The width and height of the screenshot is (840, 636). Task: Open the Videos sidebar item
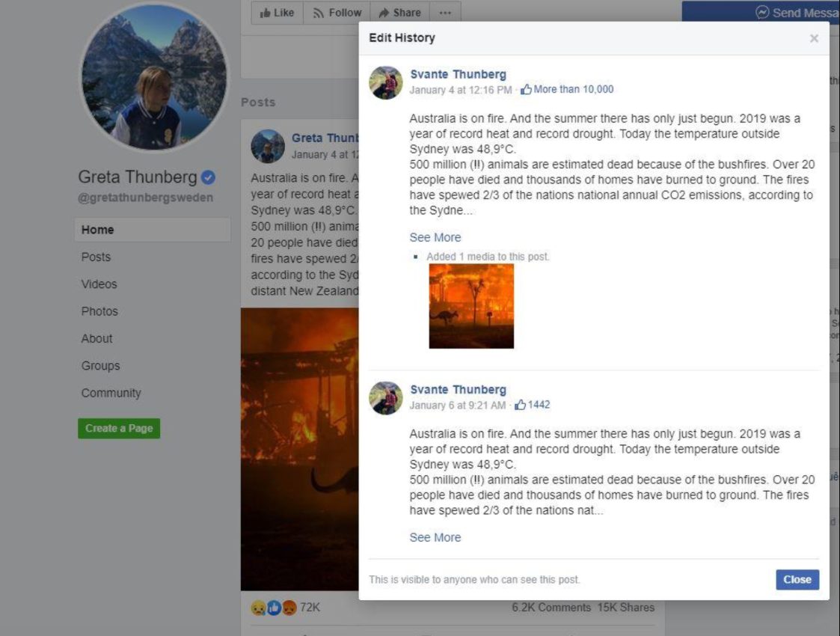click(x=99, y=284)
